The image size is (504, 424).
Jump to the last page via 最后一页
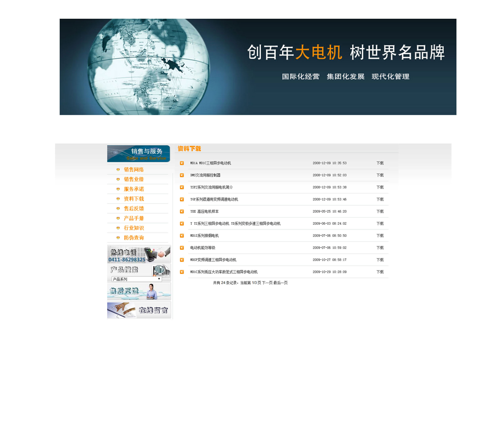tap(280, 283)
